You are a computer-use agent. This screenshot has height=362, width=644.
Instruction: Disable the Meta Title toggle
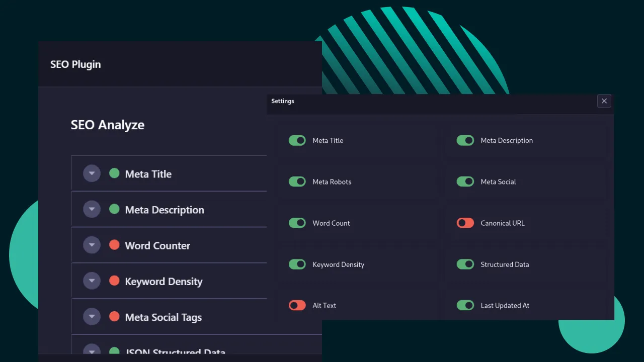point(297,140)
